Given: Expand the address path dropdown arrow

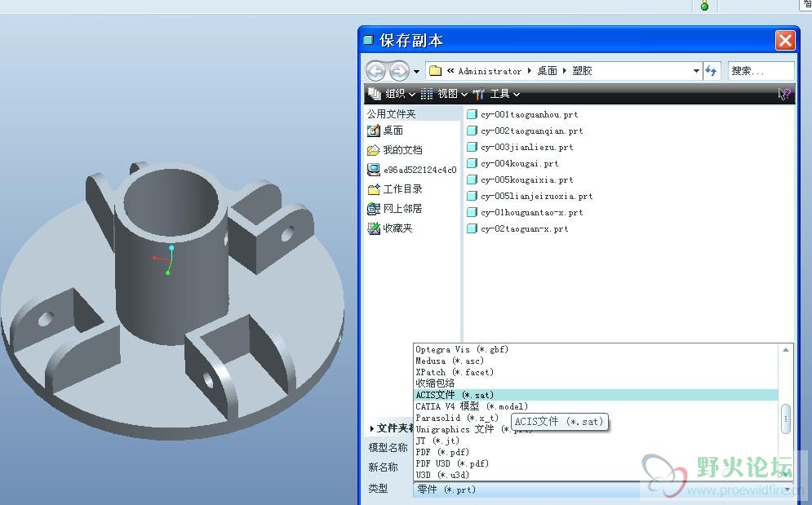Looking at the screenshot, I should click(x=696, y=71).
